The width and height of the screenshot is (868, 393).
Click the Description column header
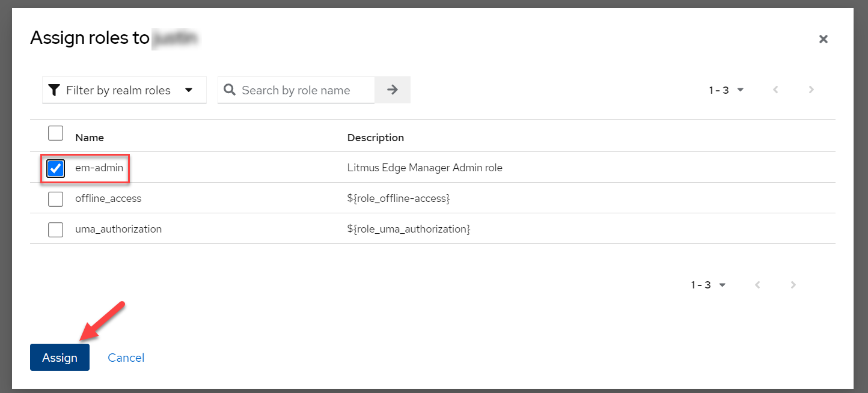[x=375, y=138]
